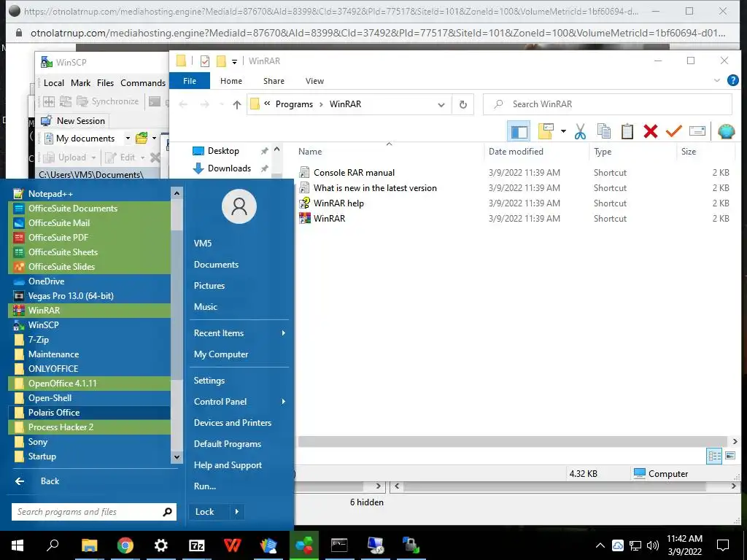Open the Mark menu in WinSCP
This screenshot has height=560, width=747.
pos(80,83)
